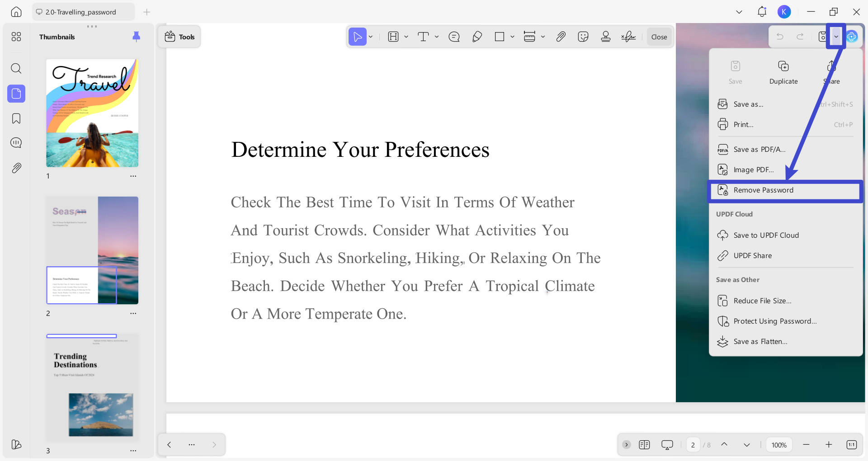Select the Stamp tool in toolbar
This screenshot has width=868, height=461.
point(606,37)
